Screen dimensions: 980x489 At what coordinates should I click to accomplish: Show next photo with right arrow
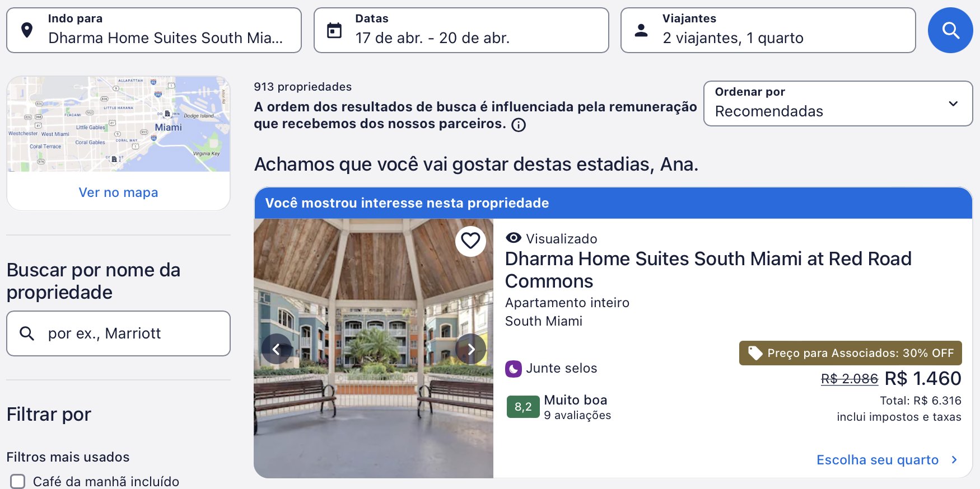471,349
